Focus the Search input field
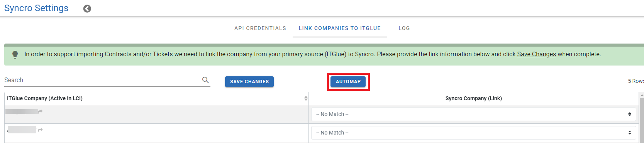This screenshot has width=644, height=143. [102, 80]
